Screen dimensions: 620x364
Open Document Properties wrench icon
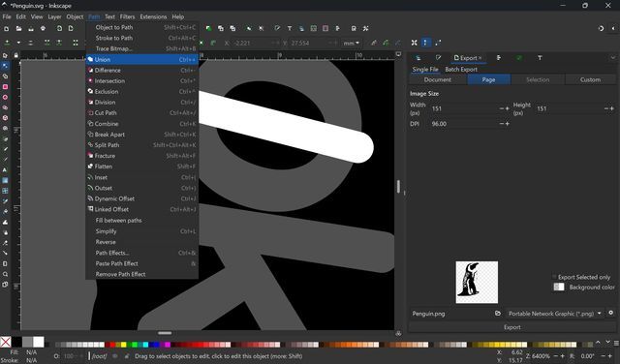pyautogui.click(x=366, y=28)
